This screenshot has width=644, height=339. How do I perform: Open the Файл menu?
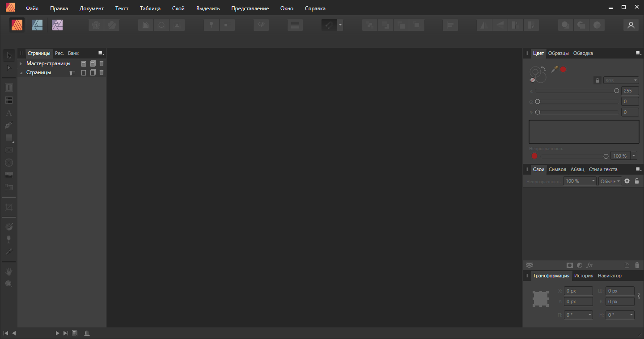[32, 8]
